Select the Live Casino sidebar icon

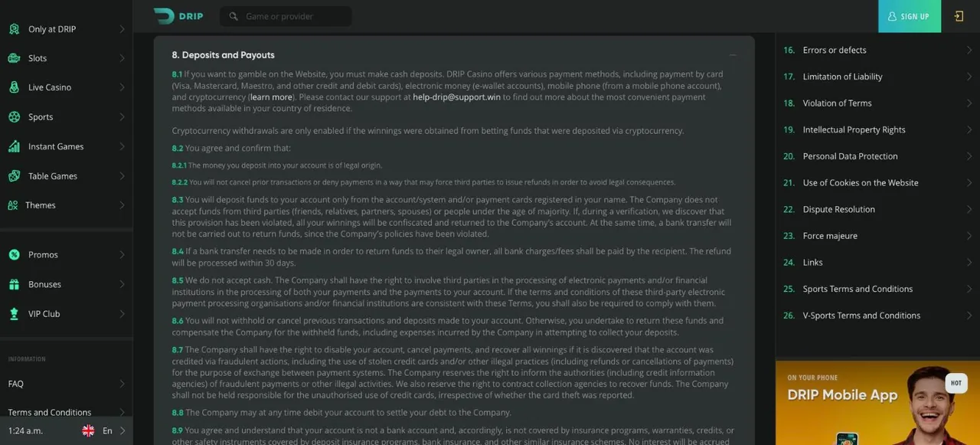point(14,87)
